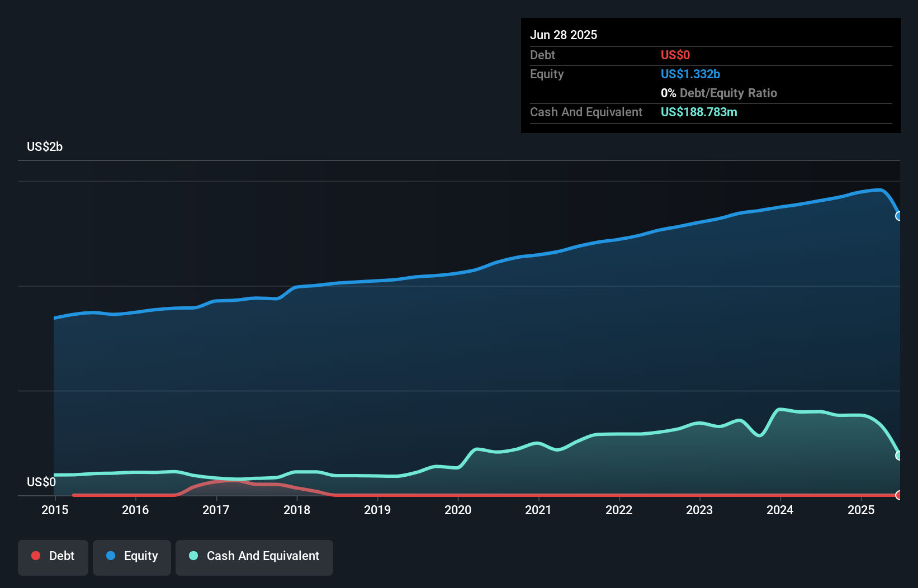The width and height of the screenshot is (918, 588).
Task: Click the US$188.783m cash value
Action: 699,112
